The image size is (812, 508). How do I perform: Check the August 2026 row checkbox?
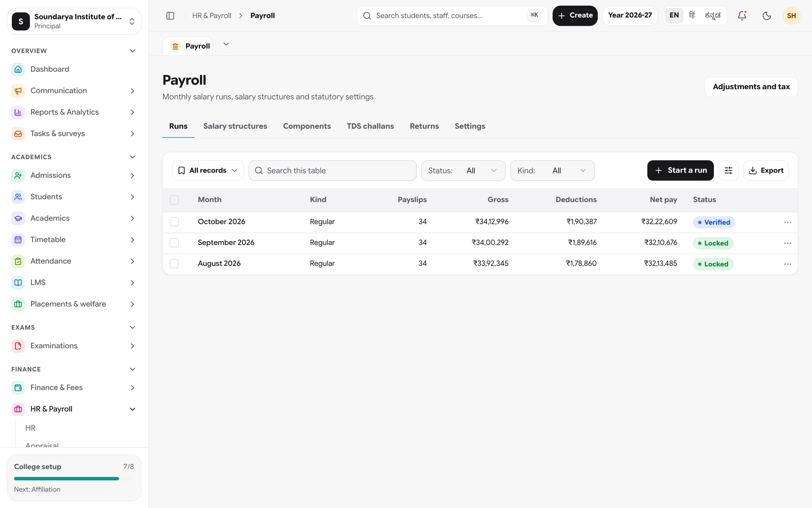174,263
